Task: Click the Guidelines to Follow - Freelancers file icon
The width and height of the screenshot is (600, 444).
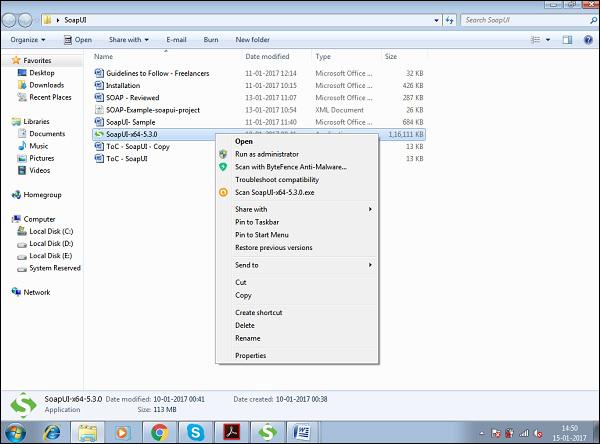Action: tap(99, 73)
